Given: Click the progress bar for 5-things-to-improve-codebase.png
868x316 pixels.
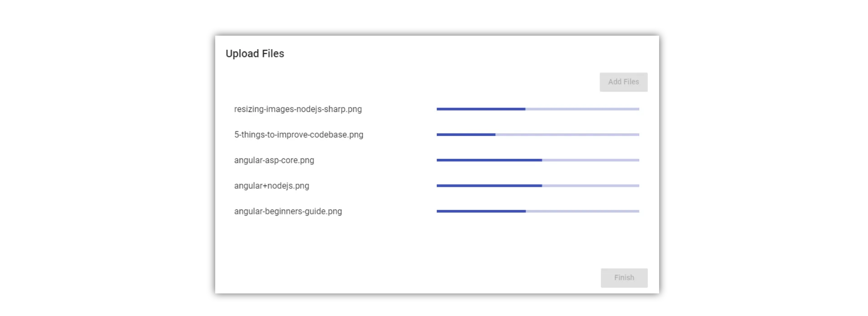Looking at the screenshot, I should point(538,135).
